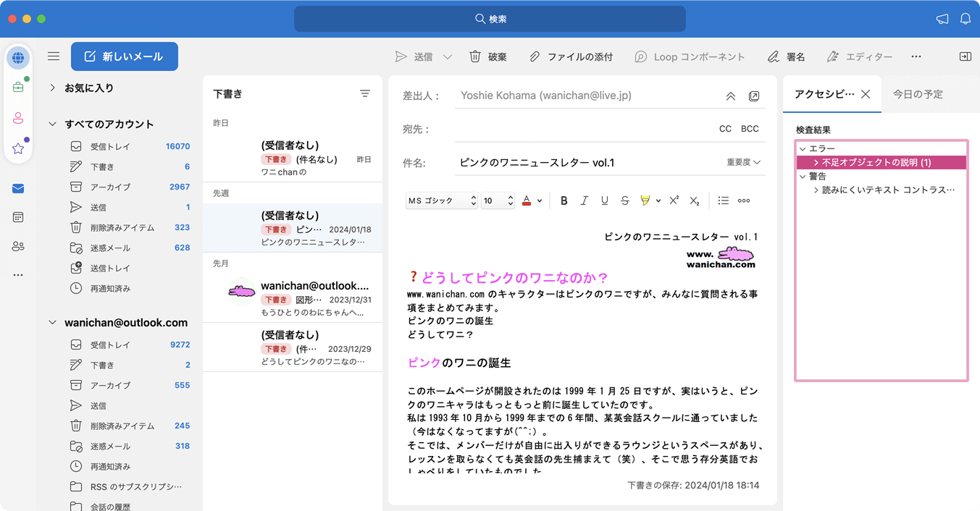Viewport: 980px width, 511px height.
Task: Click the send (送信) paper plane button
Action: (414, 56)
